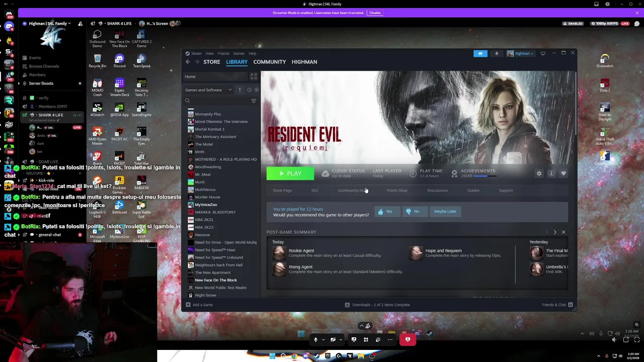Select NBA 2K22 in game list
Screen dimensions: 644x362
pos(204,227)
